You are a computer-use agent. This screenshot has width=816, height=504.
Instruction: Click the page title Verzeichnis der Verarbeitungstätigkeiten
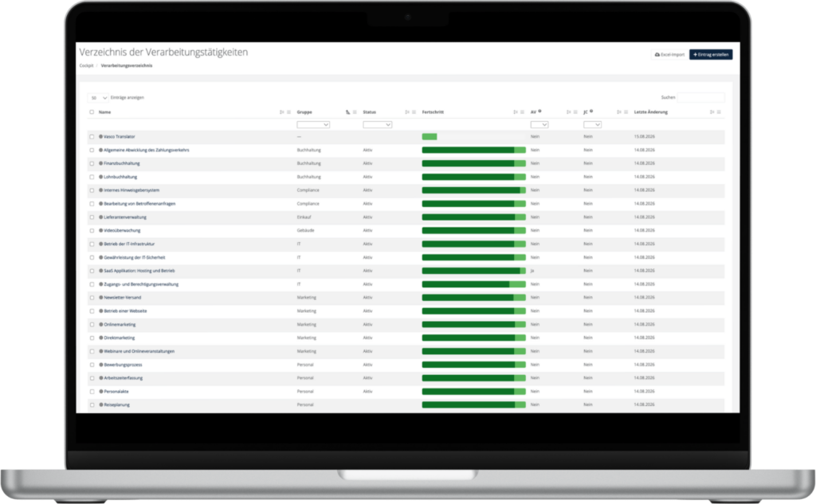point(163,52)
